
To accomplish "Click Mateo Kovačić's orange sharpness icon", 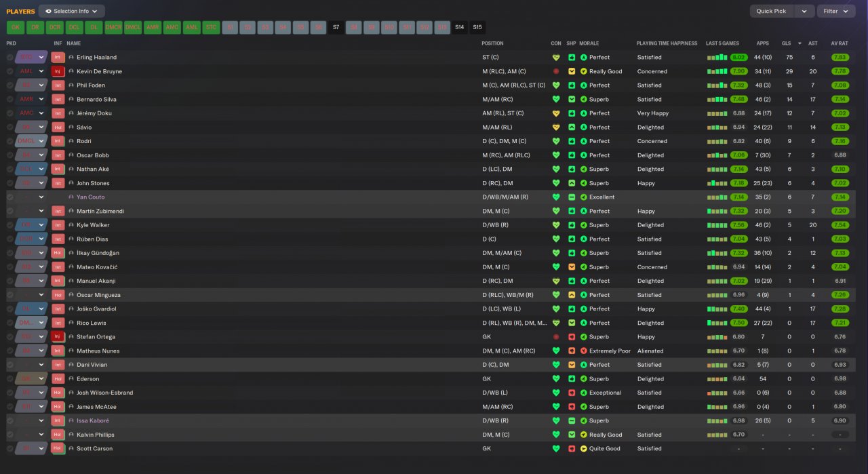I will coord(572,266).
